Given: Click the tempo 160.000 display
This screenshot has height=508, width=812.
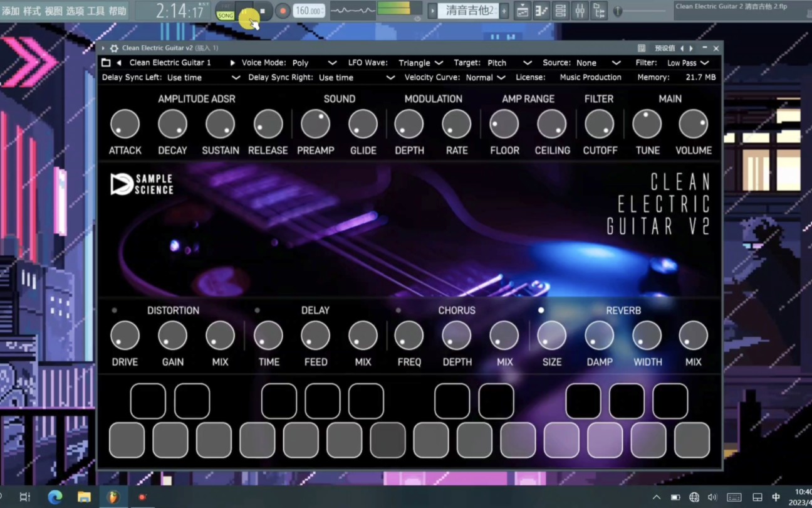Looking at the screenshot, I should (x=309, y=11).
